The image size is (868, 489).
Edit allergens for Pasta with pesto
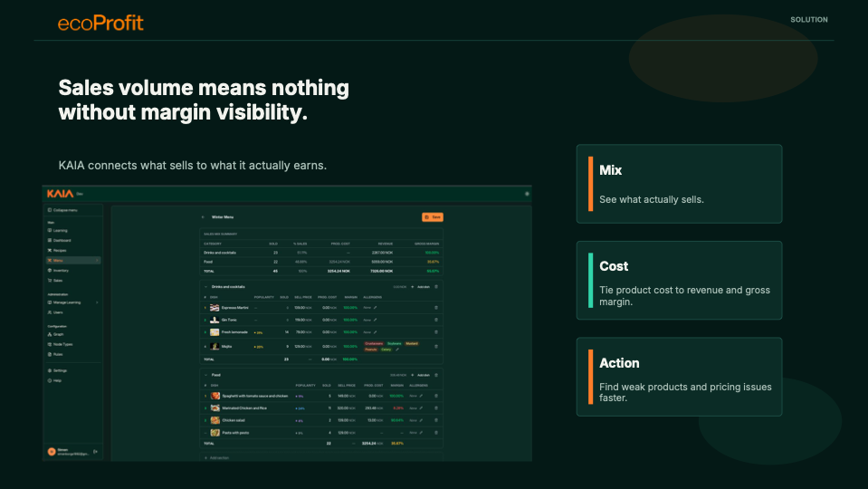pyautogui.click(x=421, y=433)
